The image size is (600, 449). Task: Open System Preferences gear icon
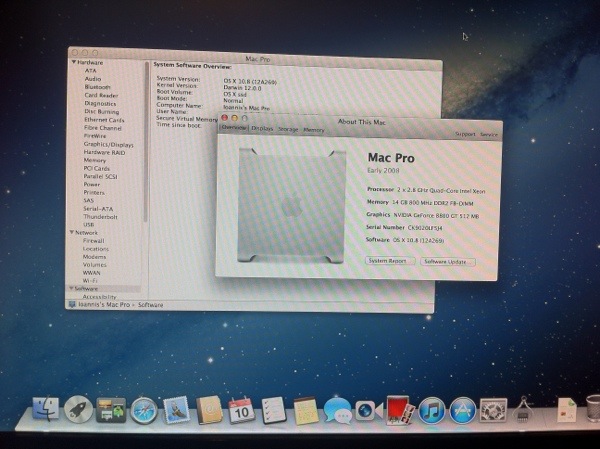pos(493,411)
